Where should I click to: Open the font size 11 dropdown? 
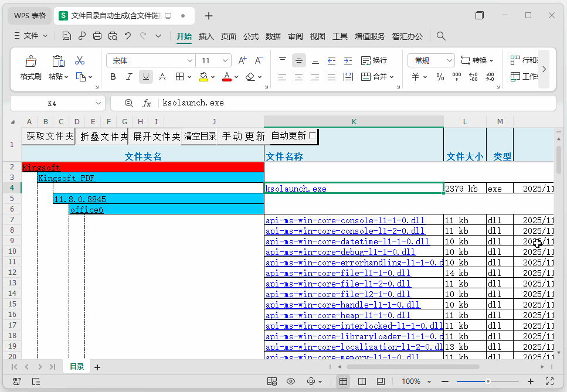(x=225, y=60)
